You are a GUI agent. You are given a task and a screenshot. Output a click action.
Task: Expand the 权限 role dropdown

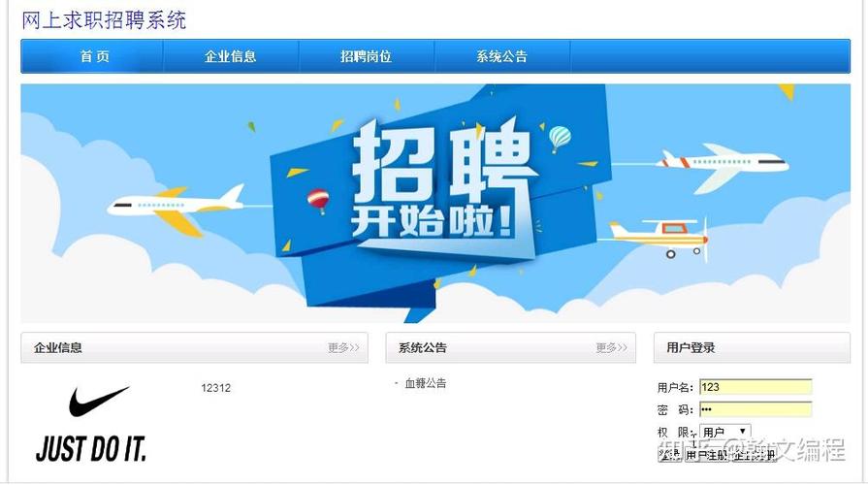click(725, 432)
